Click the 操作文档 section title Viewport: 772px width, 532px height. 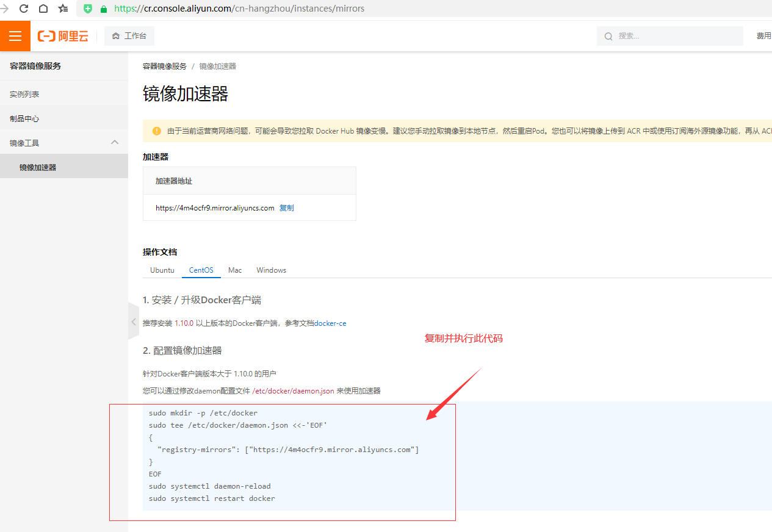[160, 252]
